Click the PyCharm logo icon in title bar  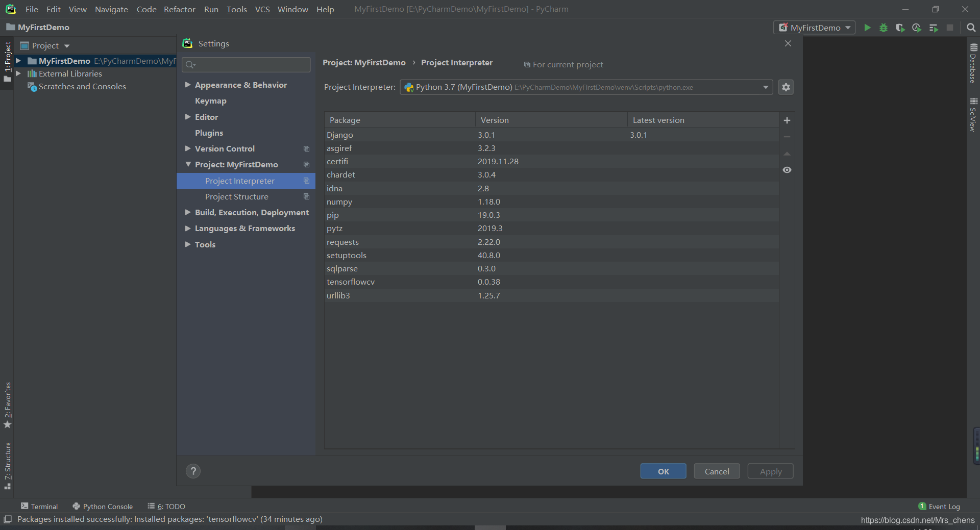point(11,9)
